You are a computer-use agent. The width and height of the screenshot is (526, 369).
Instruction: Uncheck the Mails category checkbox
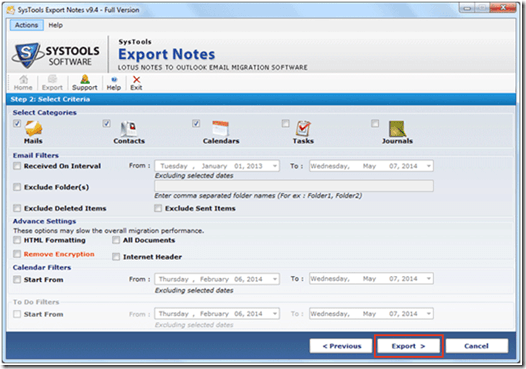coord(17,123)
